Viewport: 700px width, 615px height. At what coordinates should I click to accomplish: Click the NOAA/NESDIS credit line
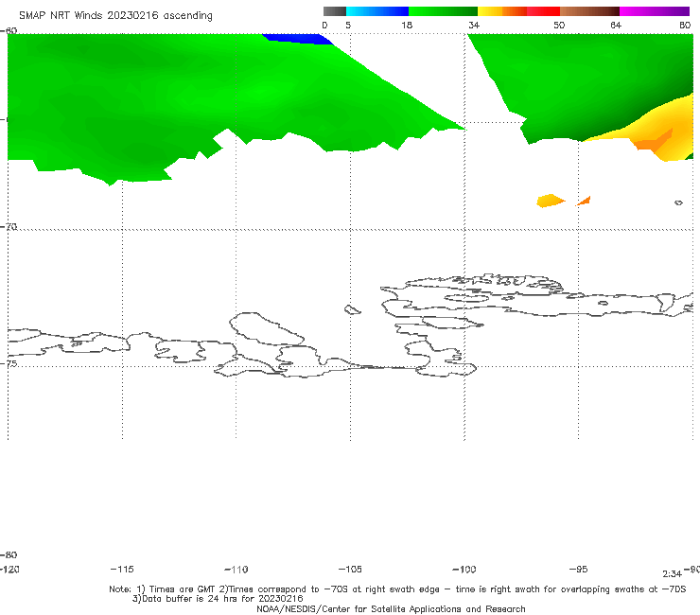[x=391, y=609]
